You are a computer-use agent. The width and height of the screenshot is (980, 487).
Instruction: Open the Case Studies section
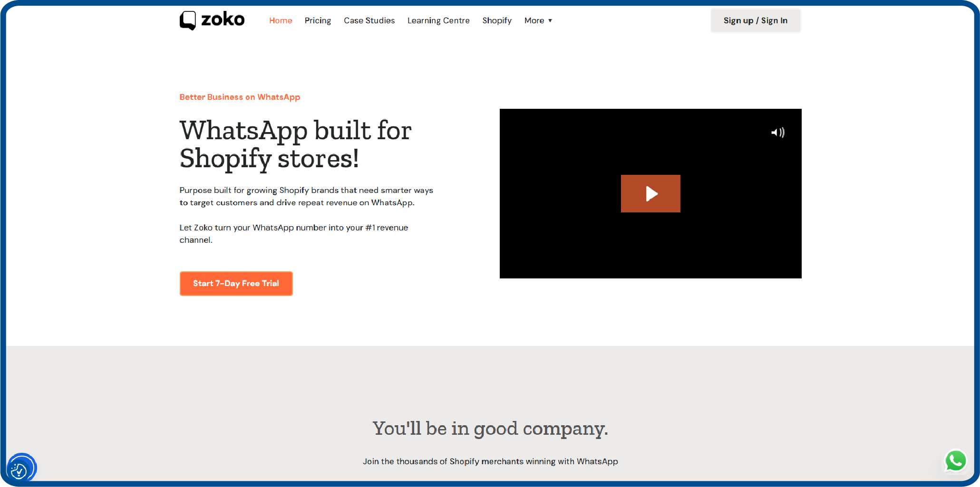tap(369, 20)
